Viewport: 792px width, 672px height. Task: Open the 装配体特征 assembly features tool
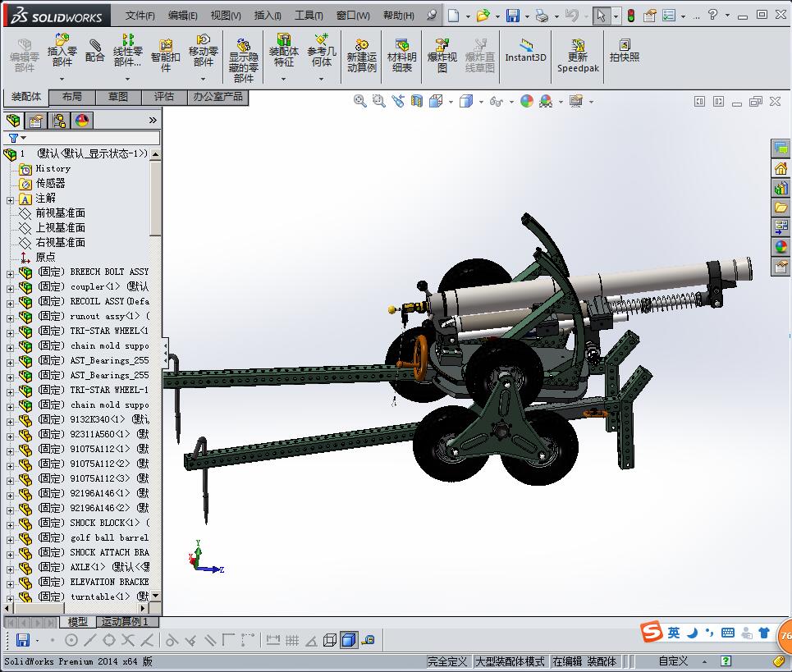pyautogui.click(x=283, y=51)
